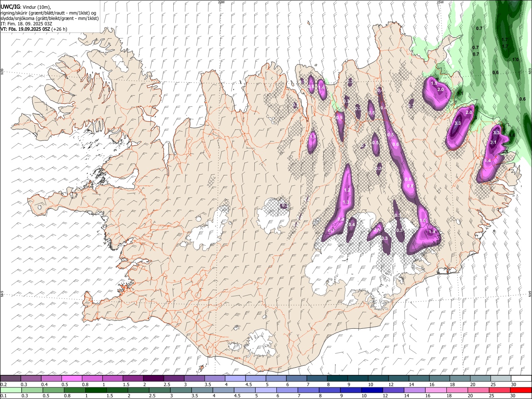Click the '30' label in the bottom legend row
The image size is (532, 399).
tap(513, 396)
